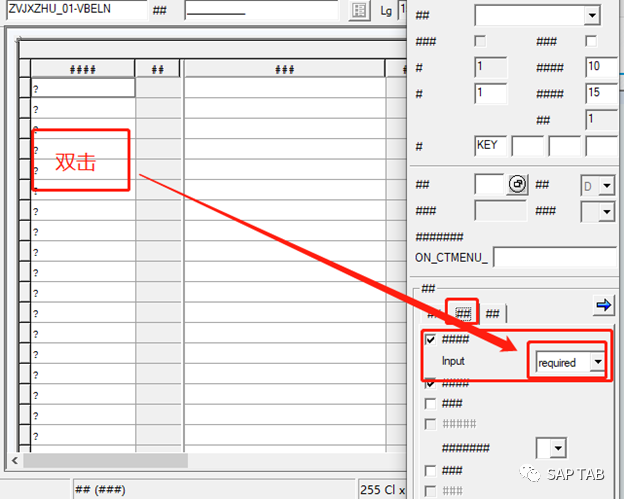Click the ## (###) status bar field

click(214, 489)
